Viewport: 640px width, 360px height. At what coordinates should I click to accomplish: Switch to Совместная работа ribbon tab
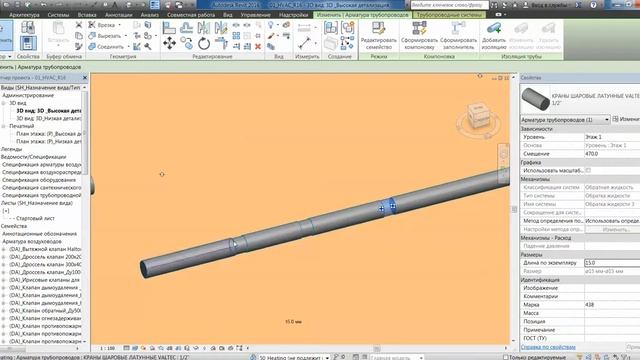click(x=191, y=15)
